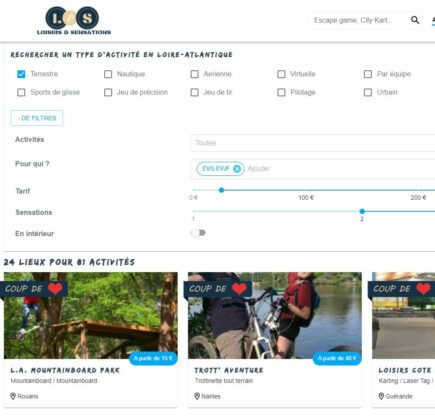Screen dimensions: 435x418
Task: Click heart badge on L.A. Mountainboard Park card
Action: click(55, 289)
